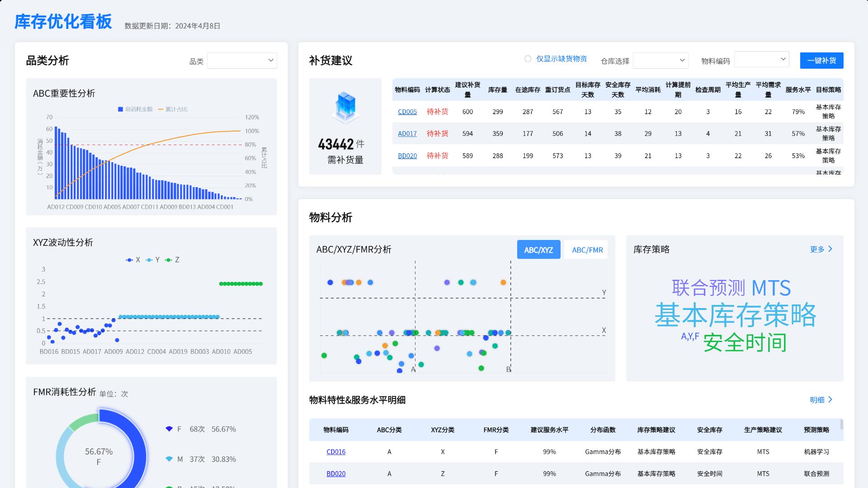The height and width of the screenshot is (488, 868).
Task: Open 明细 for 物料特性&服务水平明细
Action: [820, 399]
